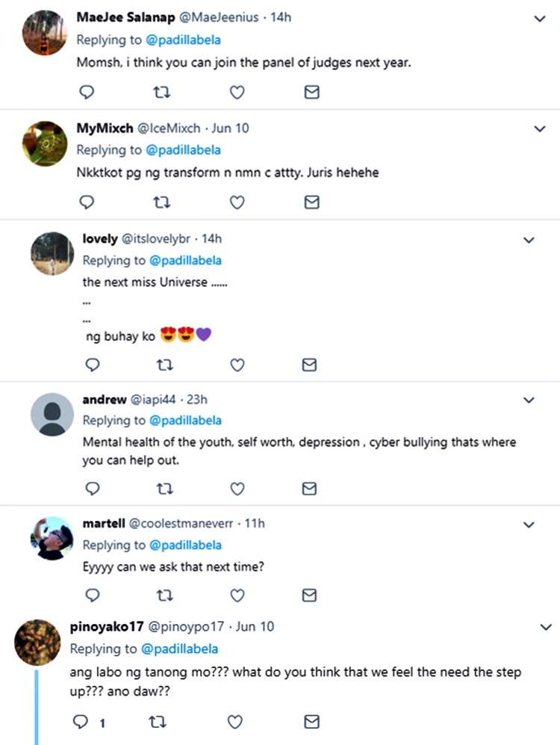
Task: Expand the menu on andrew's tweet
Action: pyautogui.click(x=529, y=401)
